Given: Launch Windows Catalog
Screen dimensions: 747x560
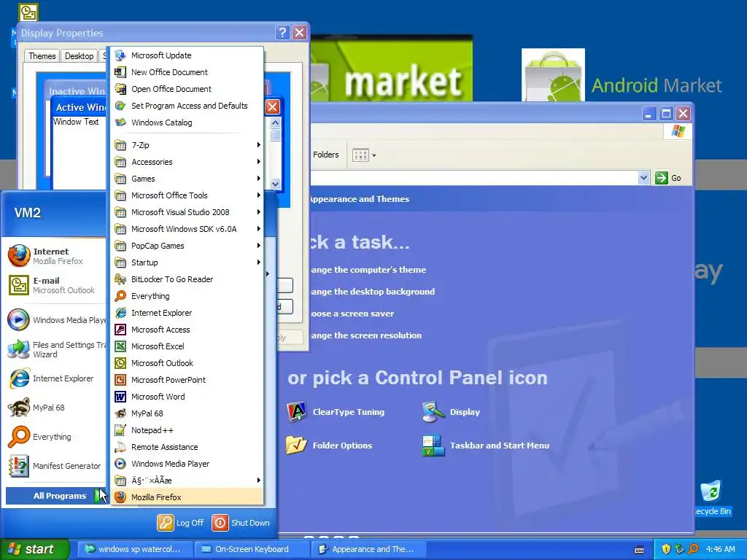Looking at the screenshot, I should 187,122.
